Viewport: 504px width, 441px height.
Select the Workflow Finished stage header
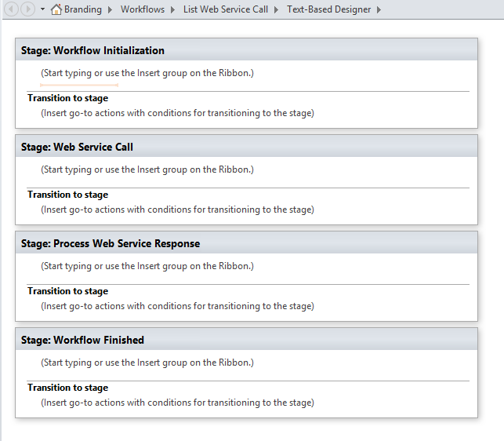tap(82, 340)
